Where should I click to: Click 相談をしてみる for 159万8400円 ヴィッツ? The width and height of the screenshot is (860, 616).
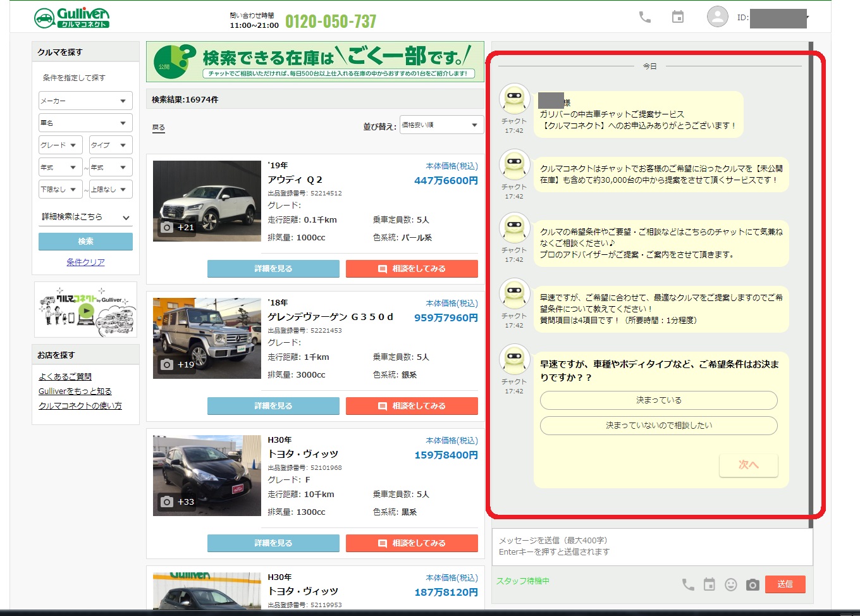tap(412, 543)
